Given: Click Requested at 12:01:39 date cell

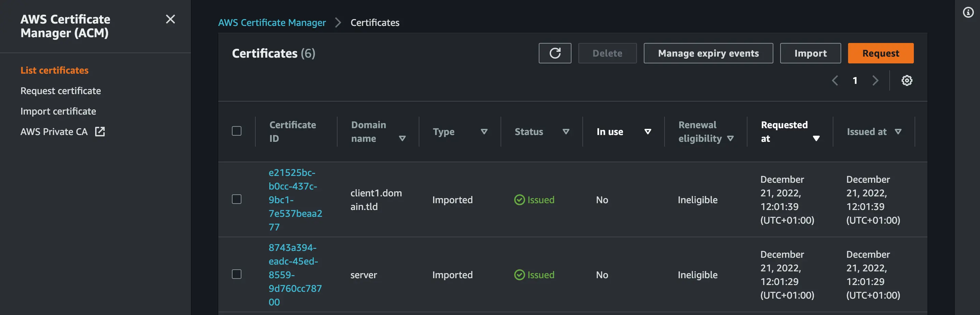Looking at the screenshot, I should click(787, 200).
